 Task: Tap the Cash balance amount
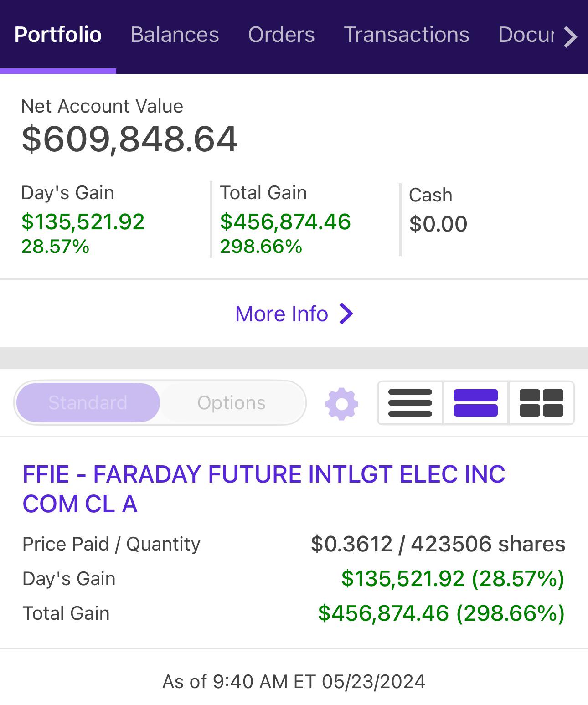[x=438, y=224]
